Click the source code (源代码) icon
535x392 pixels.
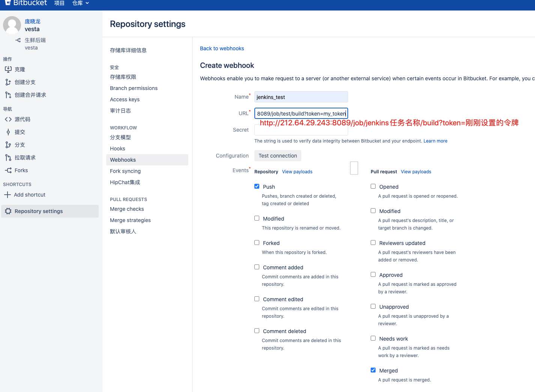point(8,119)
